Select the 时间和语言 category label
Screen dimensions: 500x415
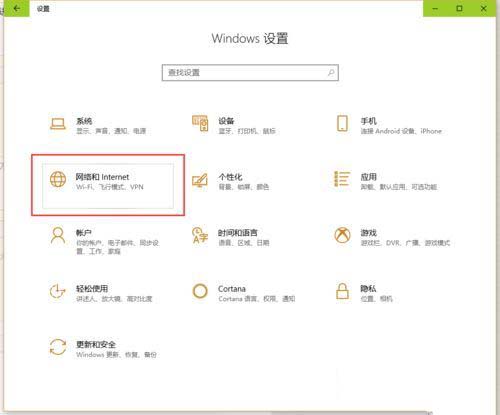(238, 233)
